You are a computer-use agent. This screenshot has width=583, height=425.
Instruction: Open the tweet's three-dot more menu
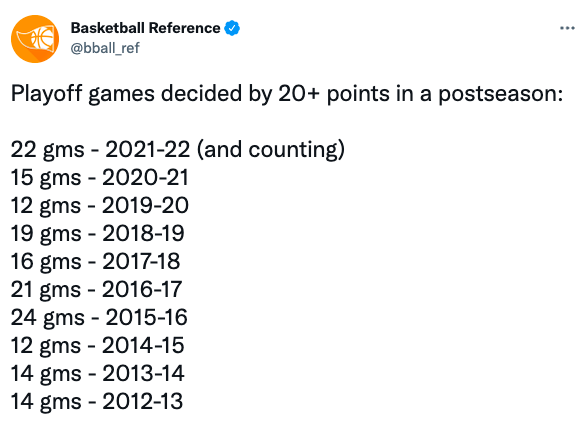[567, 28]
